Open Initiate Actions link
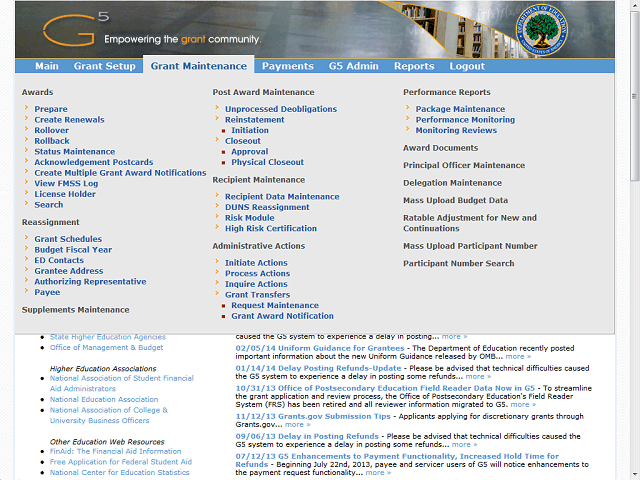The image size is (640, 480). [256, 262]
